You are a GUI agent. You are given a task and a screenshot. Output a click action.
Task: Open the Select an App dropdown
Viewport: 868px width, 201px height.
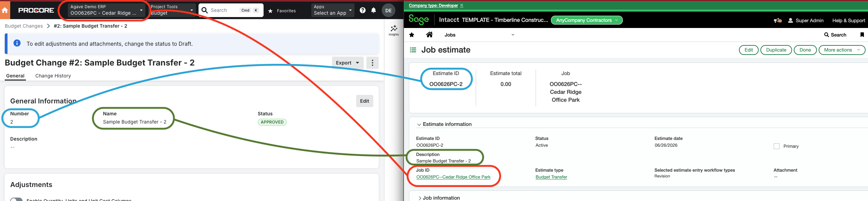(333, 10)
